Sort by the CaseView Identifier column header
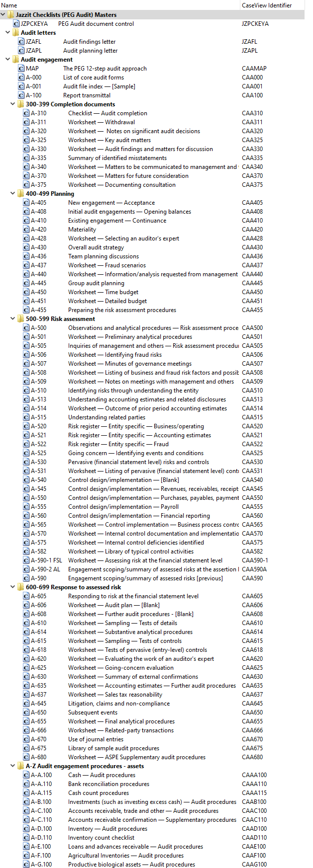The width and height of the screenshot is (313, 868). pyautogui.click(x=273, y=5)
